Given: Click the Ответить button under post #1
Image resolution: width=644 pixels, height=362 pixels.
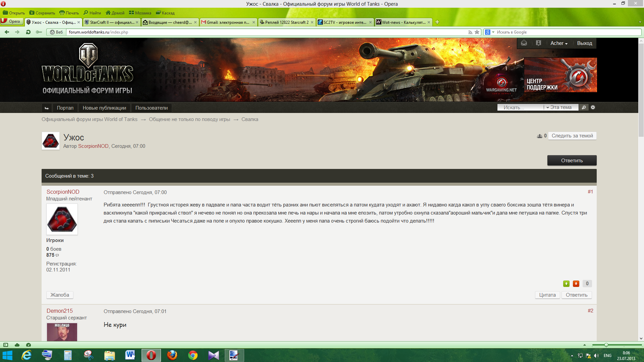Looking at the screenshot, I should pyautogui.click(x=577, y=295).
